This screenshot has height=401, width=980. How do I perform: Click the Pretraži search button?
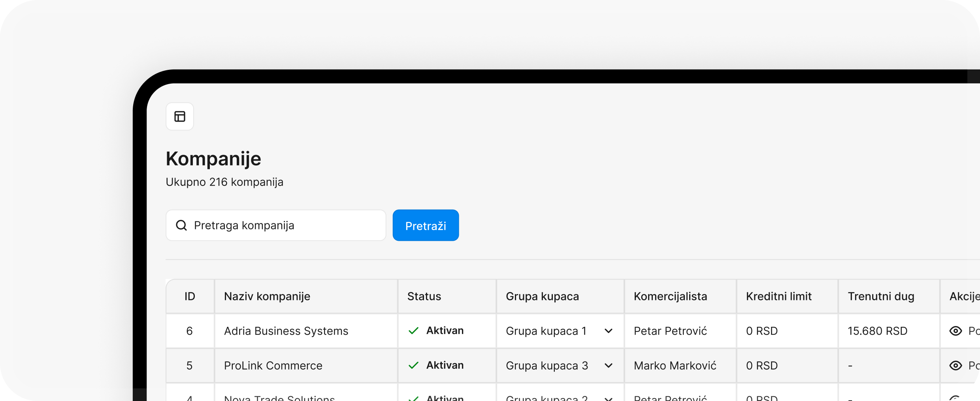(x=426, y=225)
